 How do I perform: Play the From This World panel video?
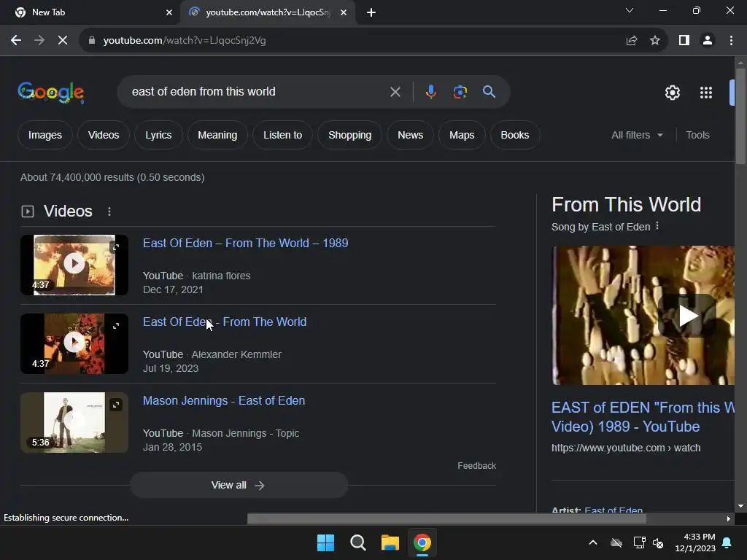pos(687,316)
